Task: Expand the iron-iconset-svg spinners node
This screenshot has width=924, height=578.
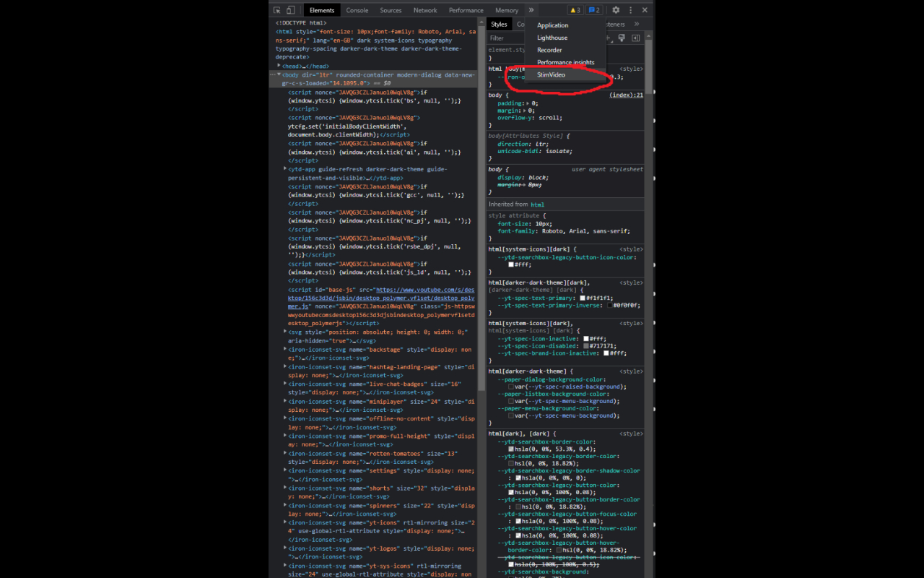Action: click(x=285, y=505)
